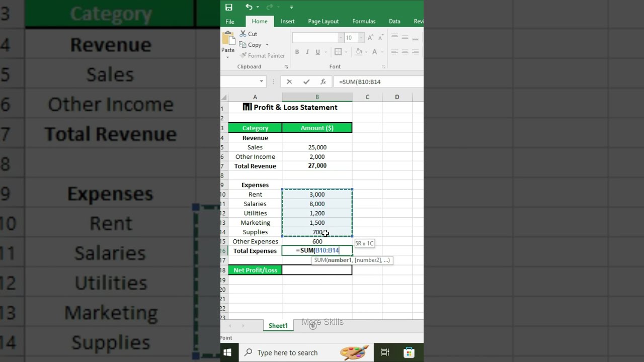
Task: Center text horizontally
Action: [x=405, y=52]
